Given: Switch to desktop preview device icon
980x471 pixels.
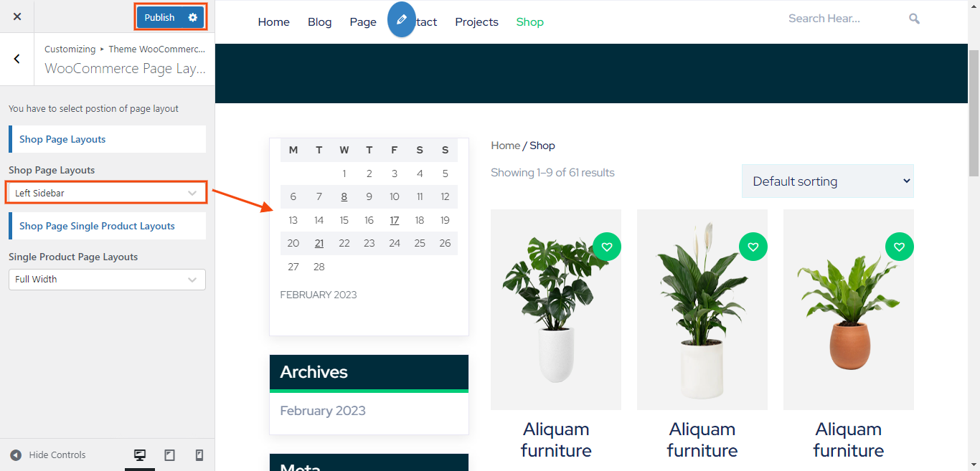Looking at the screenshot, I should [140, 455].
